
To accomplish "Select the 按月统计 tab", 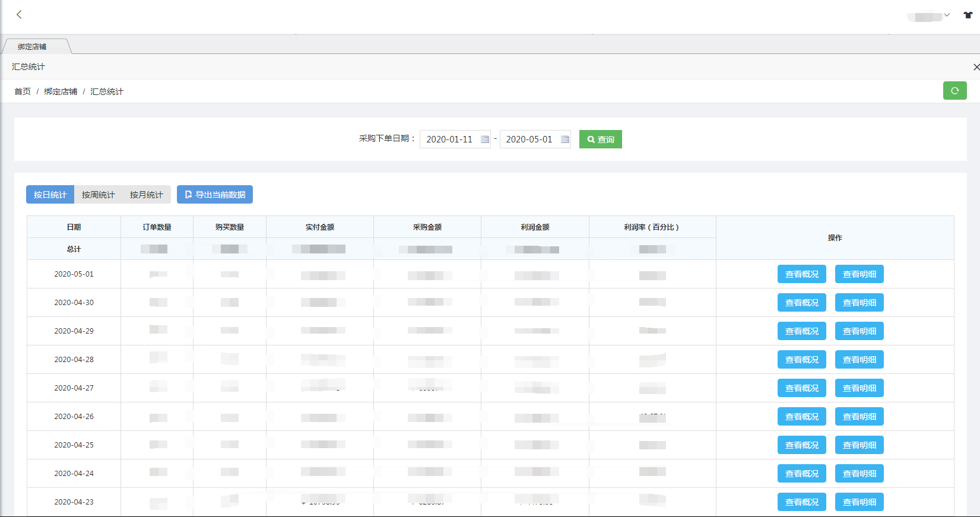I will (x=147, y=195).
